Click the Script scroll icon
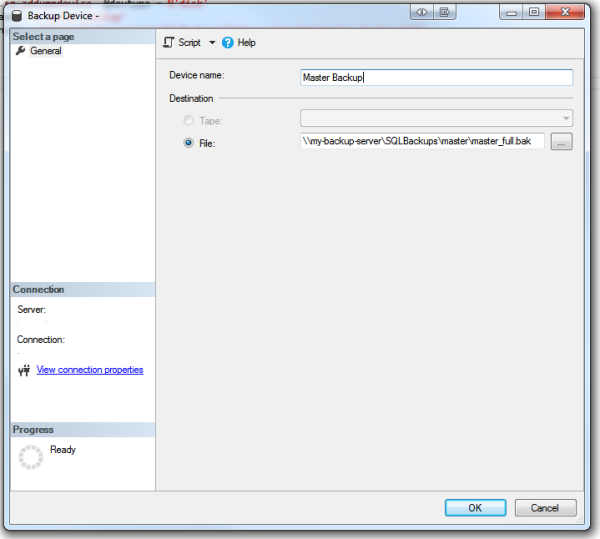The height and width of the screenshot is (539, 600). 168,42
